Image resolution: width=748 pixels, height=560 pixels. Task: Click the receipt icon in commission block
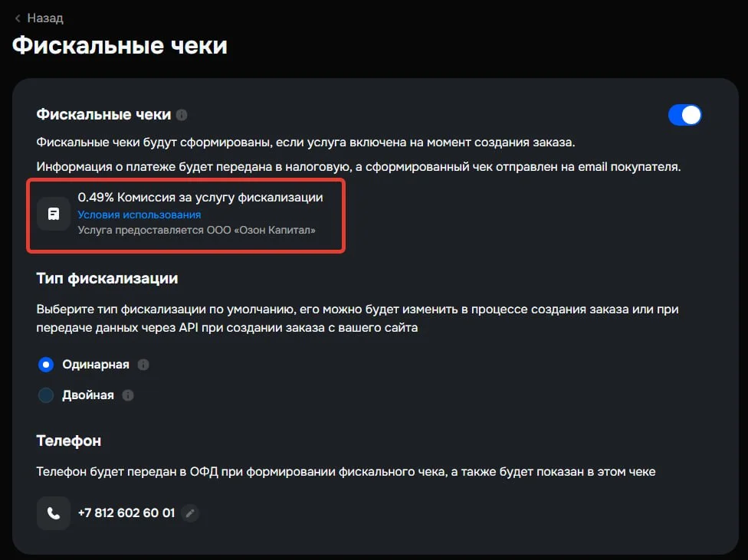(54, 214)
